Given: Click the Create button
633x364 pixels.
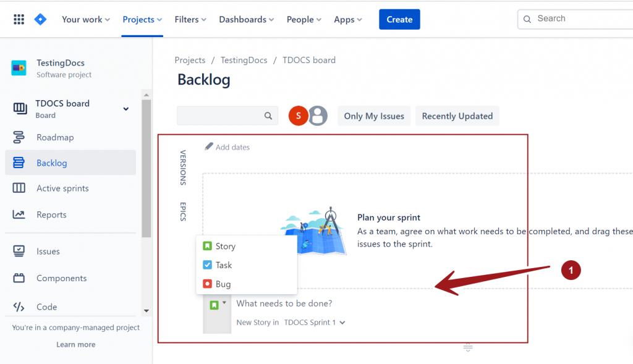Looking at the screenshot, I should [399, 19].
